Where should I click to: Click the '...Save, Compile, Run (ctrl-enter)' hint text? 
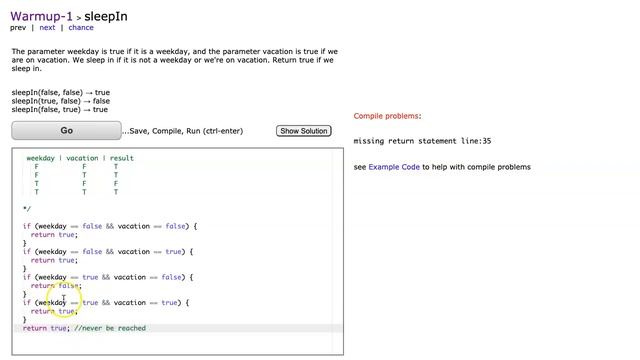pos(182,131)
